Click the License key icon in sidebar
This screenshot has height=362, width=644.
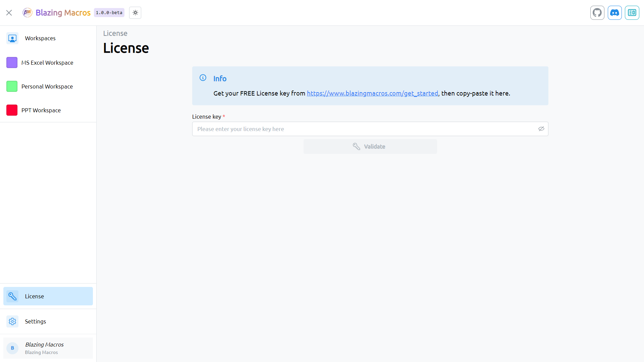click(x=12, y=296)
